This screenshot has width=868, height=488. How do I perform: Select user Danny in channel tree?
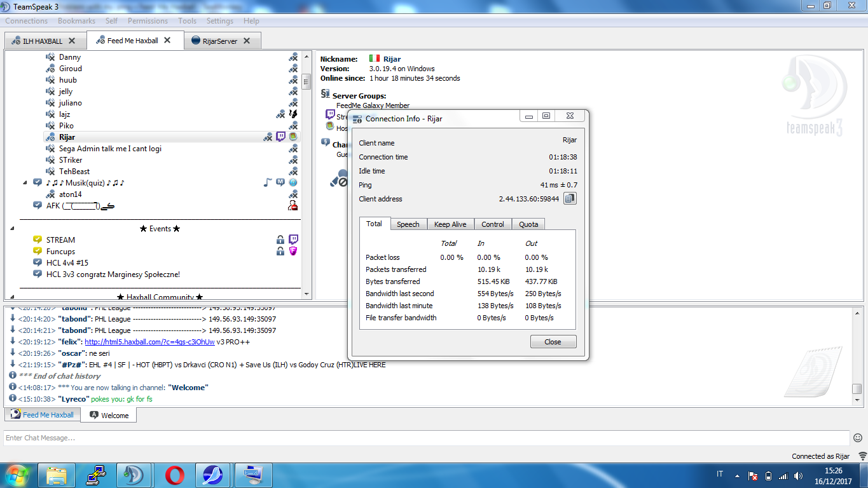pyautogui.click(x=70, y=57)
